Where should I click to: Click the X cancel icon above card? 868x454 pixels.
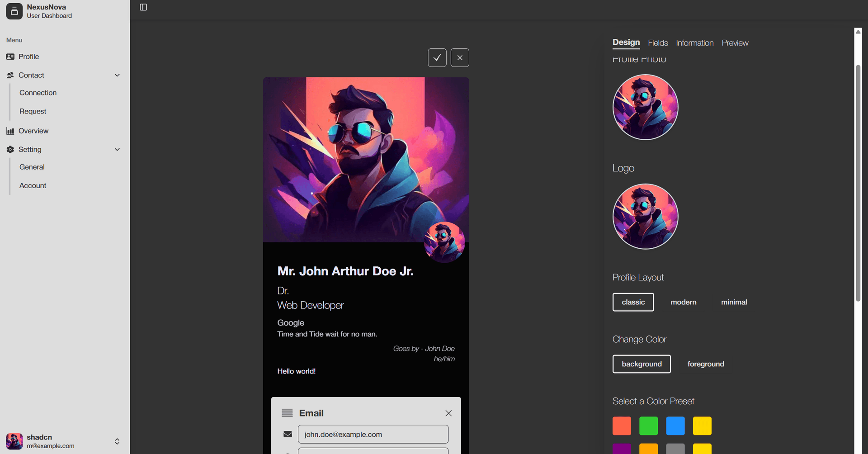(459, 58)
